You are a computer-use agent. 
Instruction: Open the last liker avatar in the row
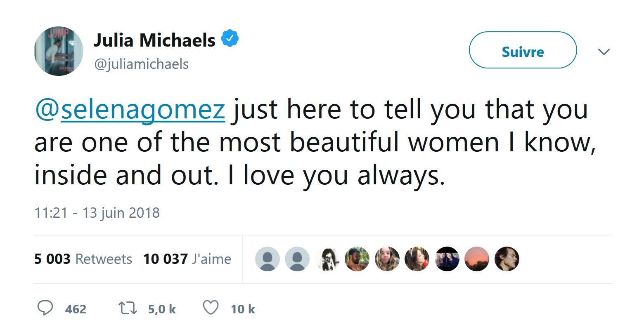point(507,259)
